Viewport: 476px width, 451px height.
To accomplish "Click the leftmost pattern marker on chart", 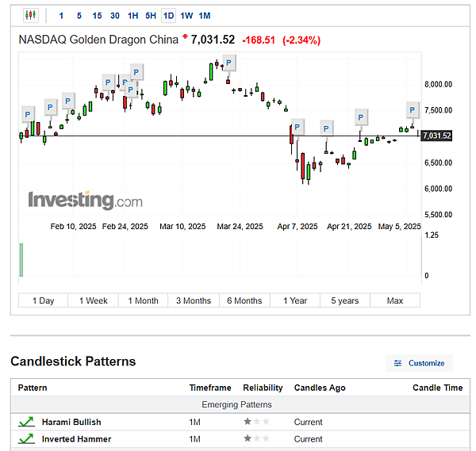I will [28, 114].
